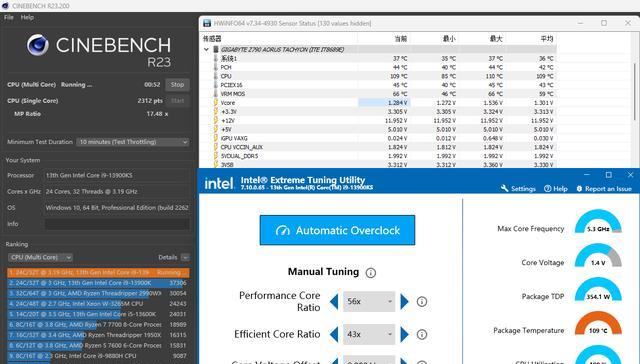Image resolution: width=640 pixels, height=364 pixels.
Task: Select the Threadripper 2990WX ranking row
Action: [98, 293]
